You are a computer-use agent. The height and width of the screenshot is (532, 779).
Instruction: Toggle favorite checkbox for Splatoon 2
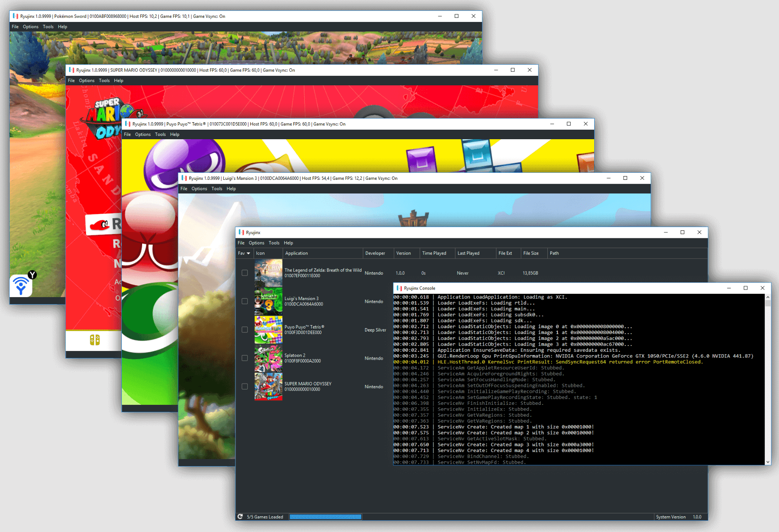245,358
